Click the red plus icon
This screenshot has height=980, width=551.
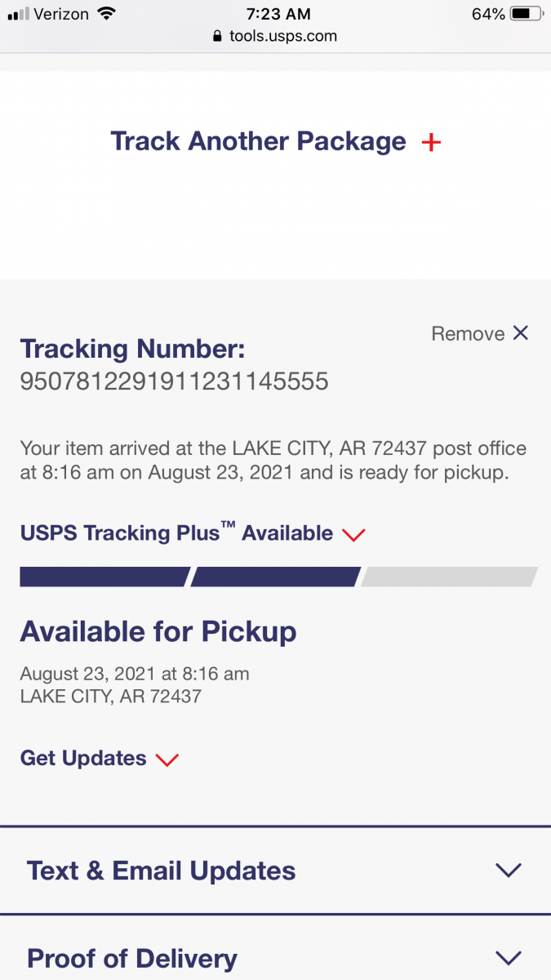431,142
